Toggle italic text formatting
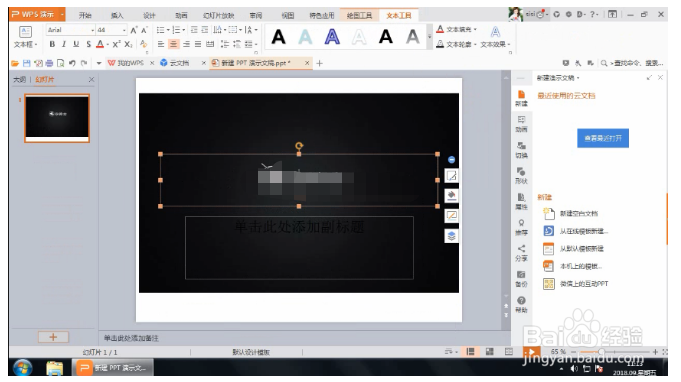 click(x=64, y=44)
